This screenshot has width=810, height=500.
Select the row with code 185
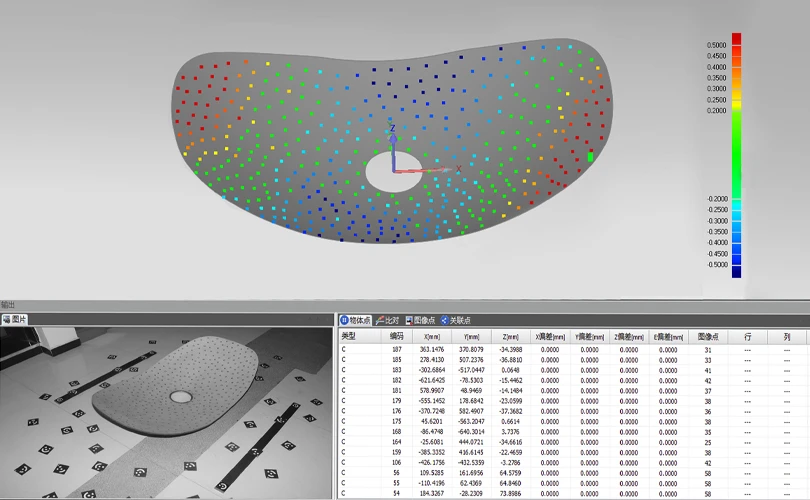click(572, 360)
